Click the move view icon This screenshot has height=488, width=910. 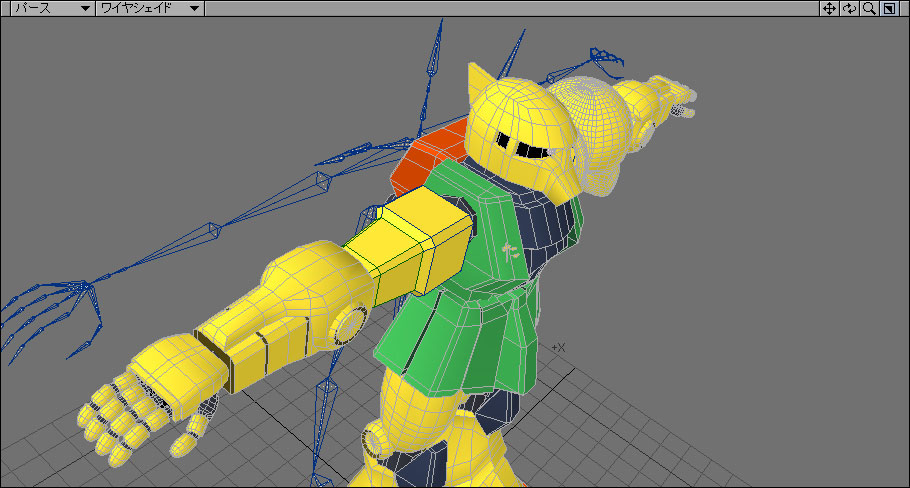pos(829,8)
